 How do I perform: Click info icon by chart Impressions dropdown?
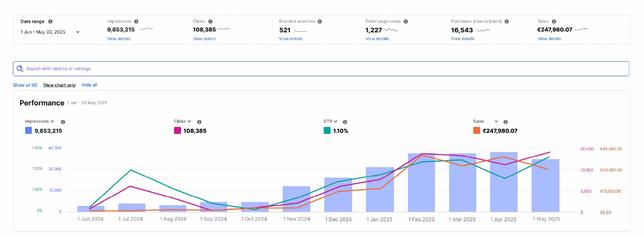pyautogui.click(x=63, y=122)
